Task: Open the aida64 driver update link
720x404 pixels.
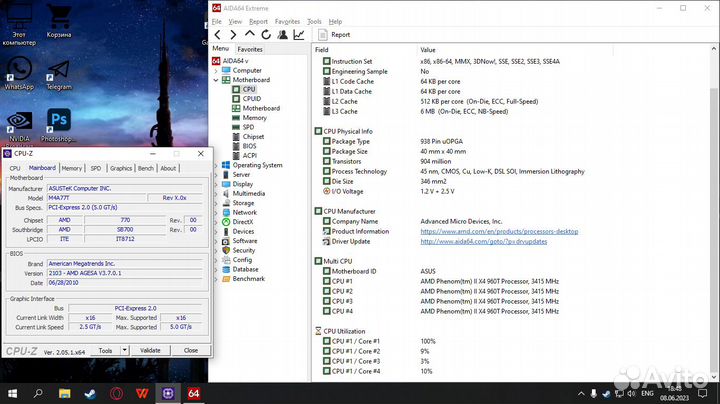Action: coord(484,241)
